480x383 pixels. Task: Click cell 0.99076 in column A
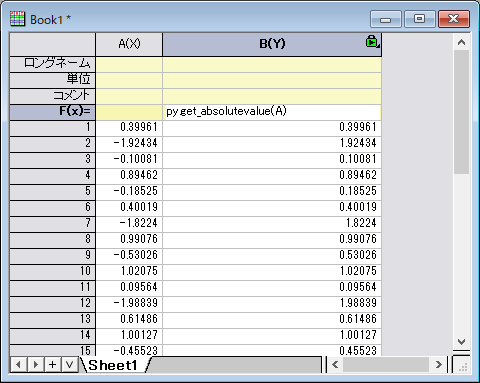(x=129, y=240)
